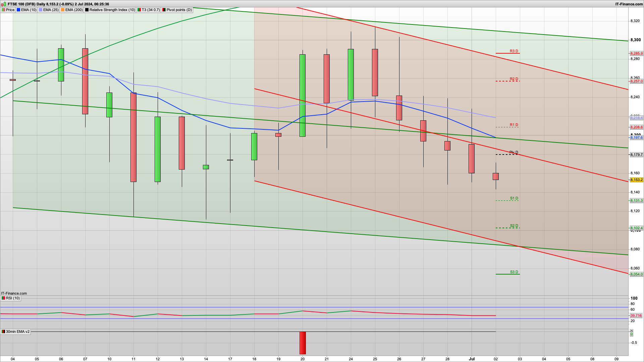Click date 09 on the time axis
Screen dimensions: 644x362
[616, 359]
